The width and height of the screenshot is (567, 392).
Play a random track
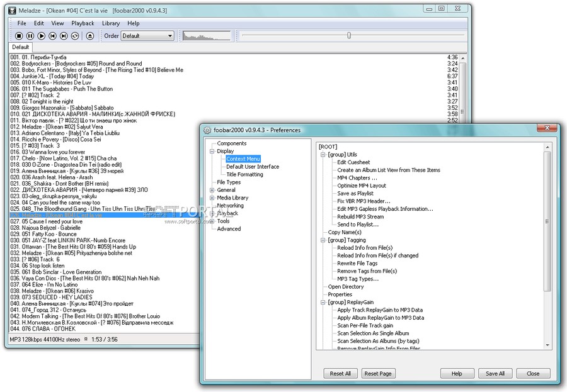click(x=75, y=36)
